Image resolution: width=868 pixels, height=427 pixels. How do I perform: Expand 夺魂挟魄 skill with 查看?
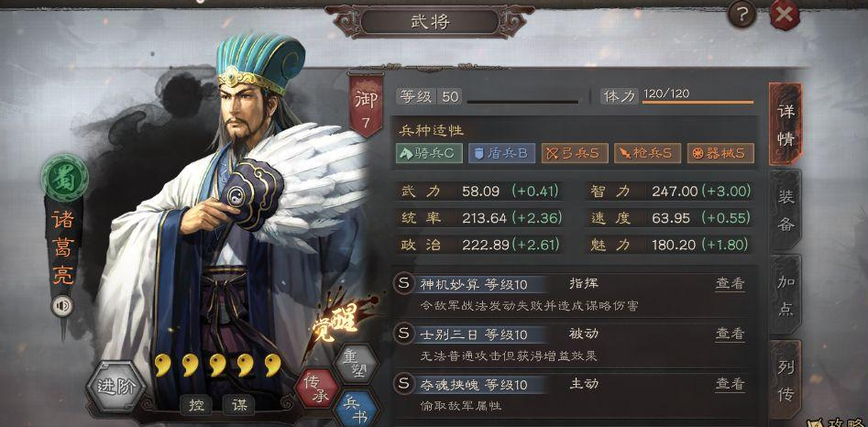pyautogui.click(x=730, y=384)
